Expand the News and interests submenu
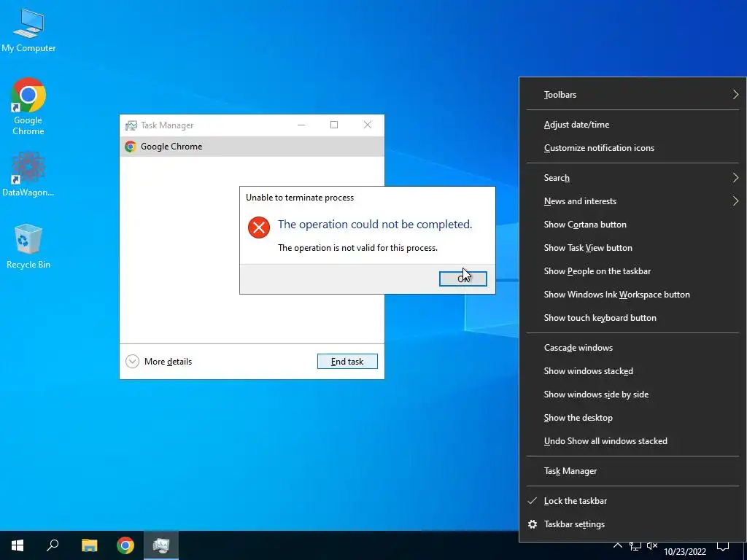 point(632,201)
